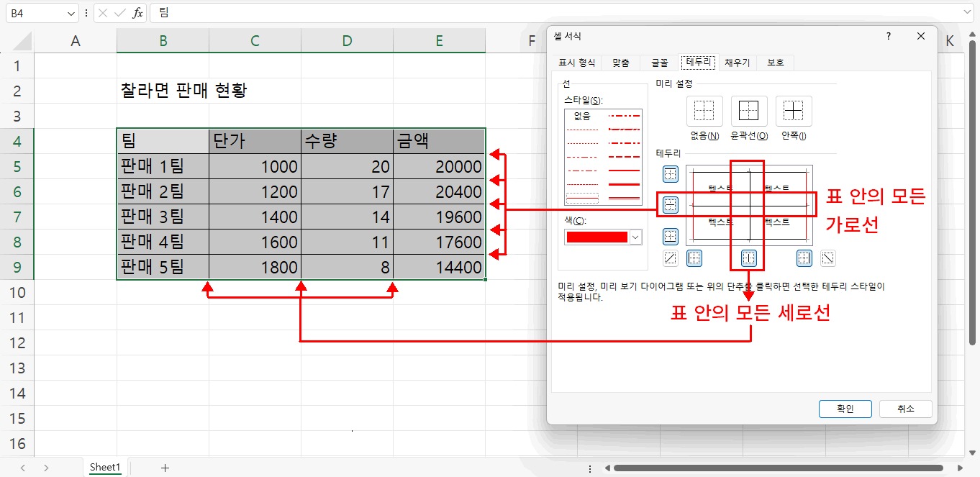Select the 판매 1팀 cell
980x477 pixels.
163,166
